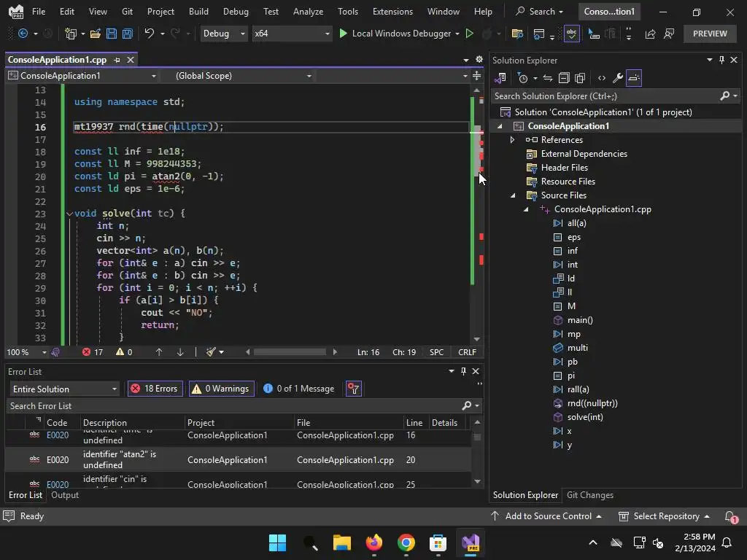
Task: Click Sync with Active Document icon
Action: click(548, 77)
